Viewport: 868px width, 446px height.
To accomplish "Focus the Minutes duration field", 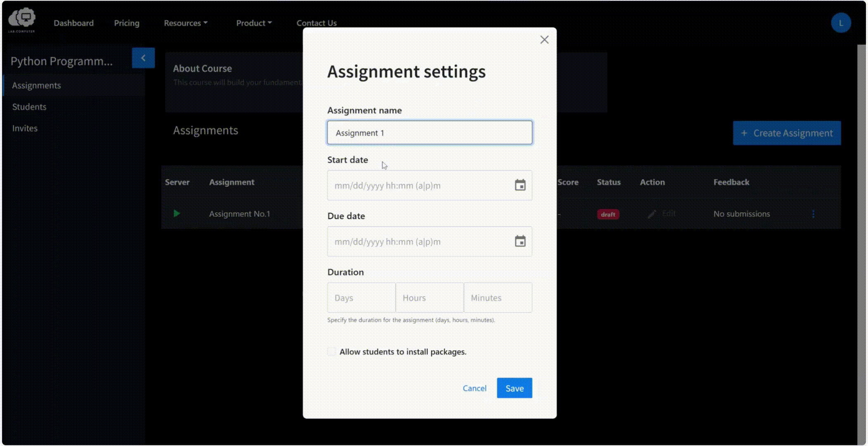I will [x=498, y=298].
